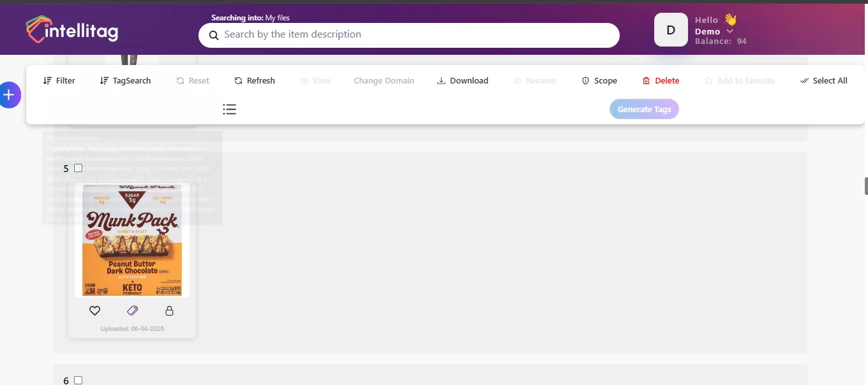Screen dimensions: 868x385
Task: Click the intellitag logo
Action: click(x=72, y=29)
